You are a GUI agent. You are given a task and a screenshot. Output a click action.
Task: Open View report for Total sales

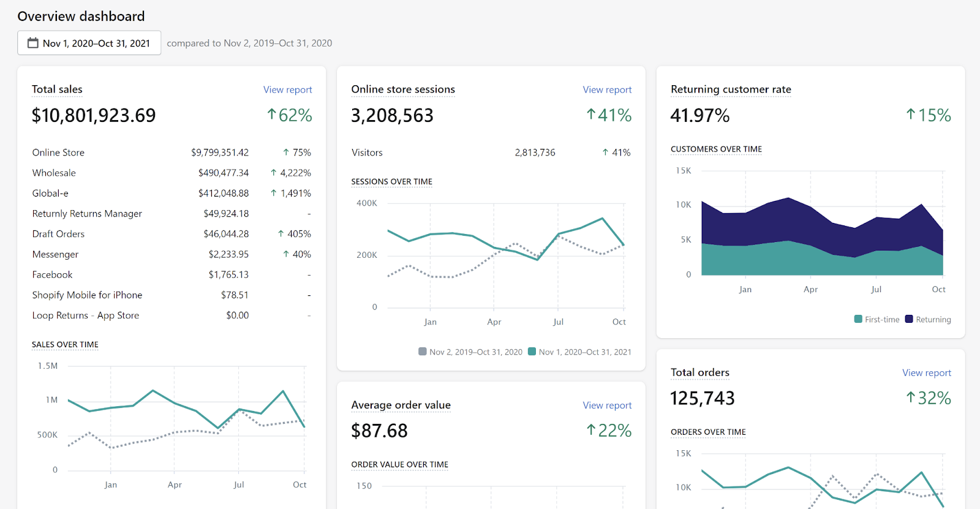[x=288, y=89]
